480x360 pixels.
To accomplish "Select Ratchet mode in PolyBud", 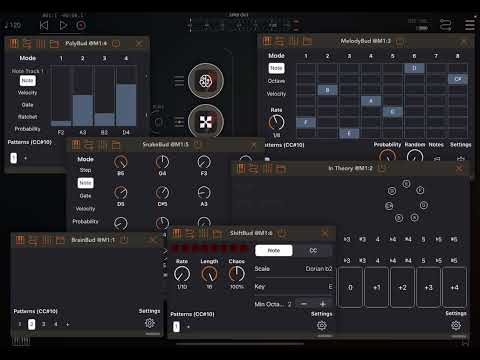I will 27,117.
